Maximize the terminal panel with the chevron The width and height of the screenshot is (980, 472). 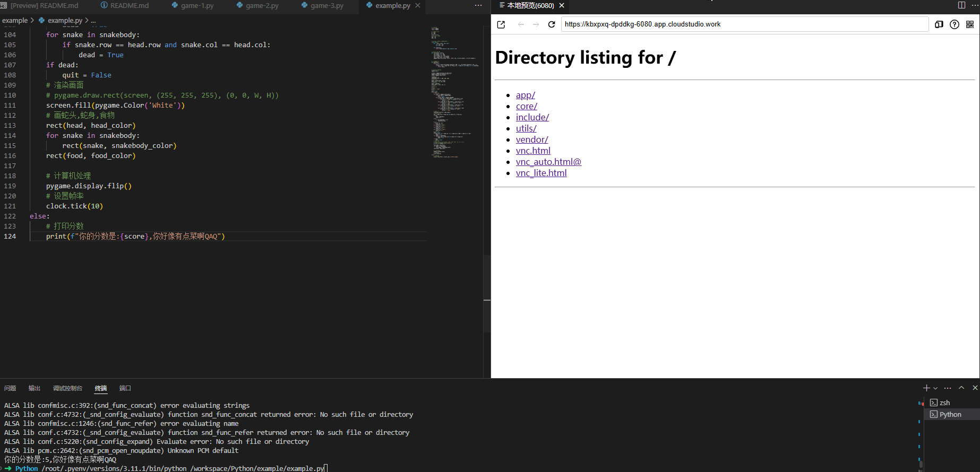tap(961, 388)
